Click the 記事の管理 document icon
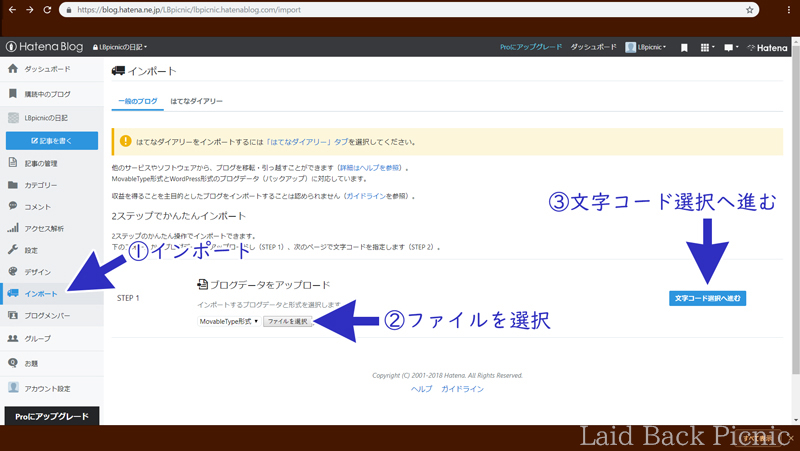Screen dimensions: 800x451 click(x=13, y=163)
